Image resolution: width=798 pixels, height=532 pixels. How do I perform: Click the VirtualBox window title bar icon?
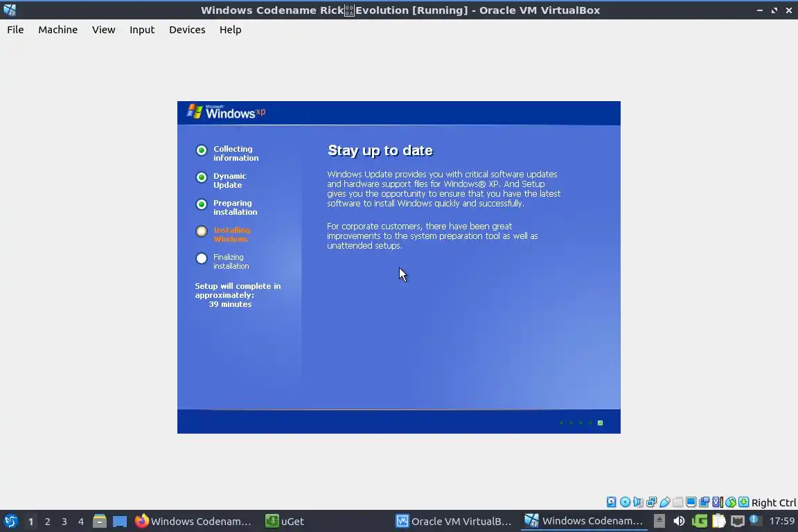[x=10, y=10]
